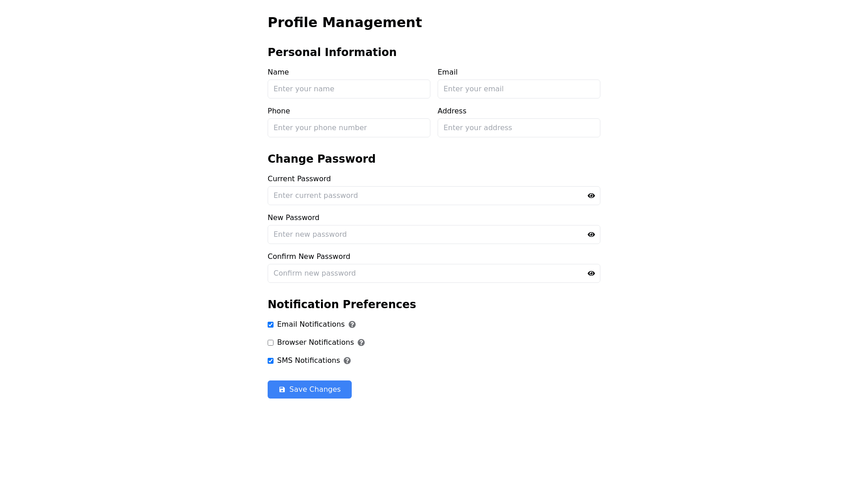This screenshot has height=488, width=868.
Task: Click the floppy disk save icon
Action: click(282, 389)
